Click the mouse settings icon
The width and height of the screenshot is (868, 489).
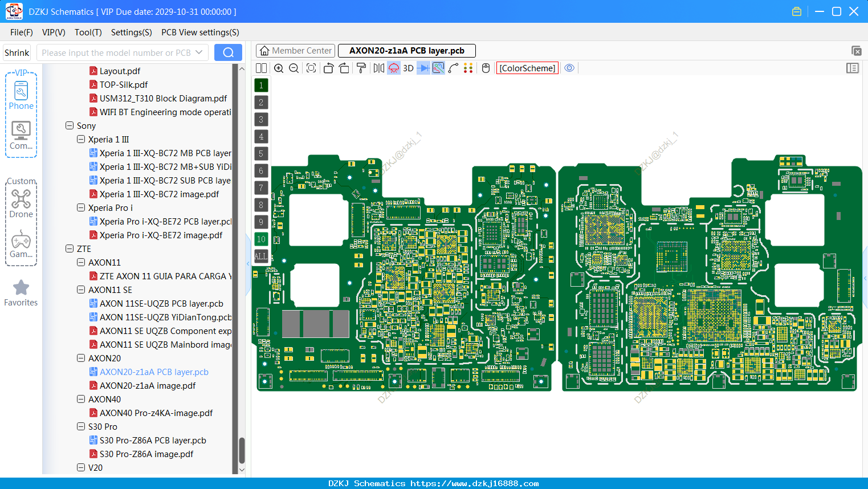pyautogui.click(x=486, y=68)
